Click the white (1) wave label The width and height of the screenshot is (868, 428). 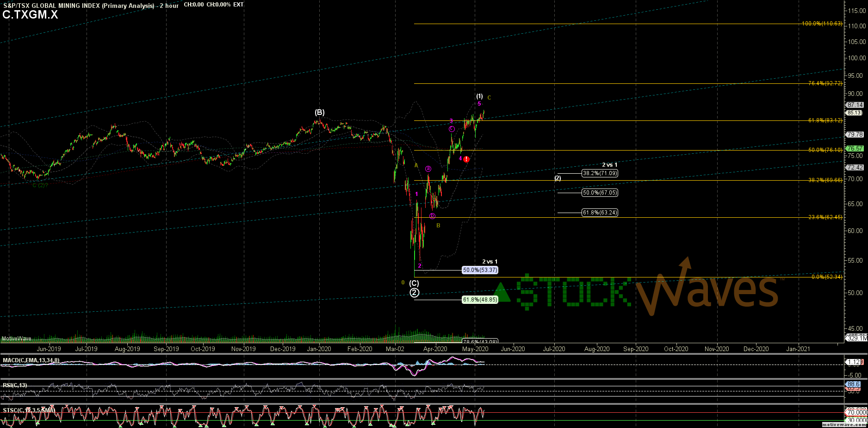[479, 96]
